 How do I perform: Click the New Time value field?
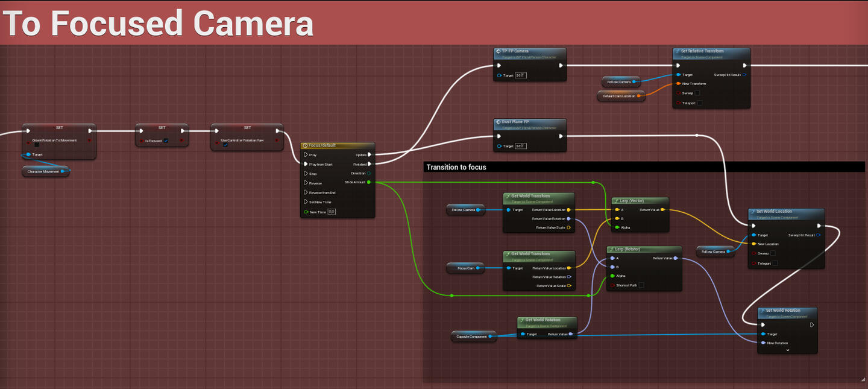(332, 212)
